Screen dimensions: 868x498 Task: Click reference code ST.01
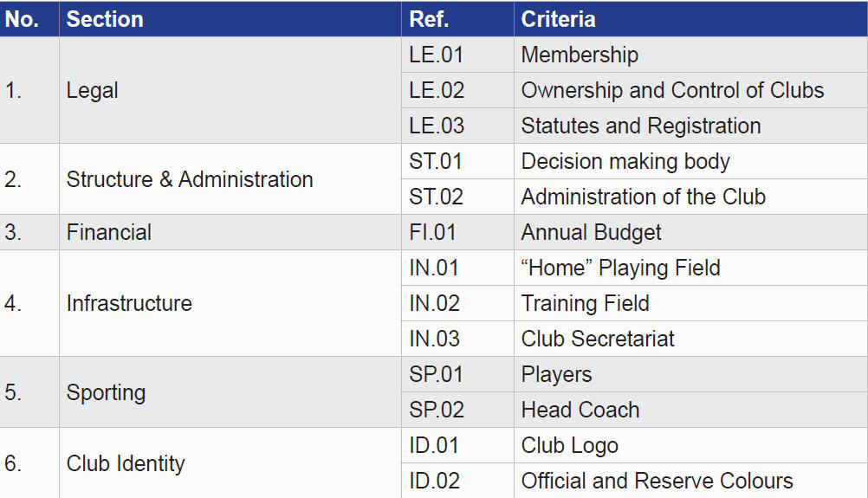(437, 161)
